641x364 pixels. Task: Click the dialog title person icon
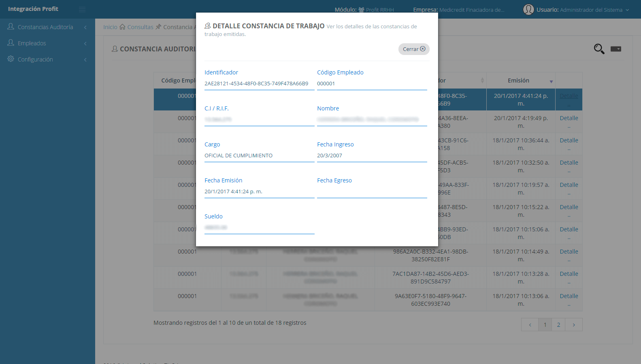click(208, 26)
